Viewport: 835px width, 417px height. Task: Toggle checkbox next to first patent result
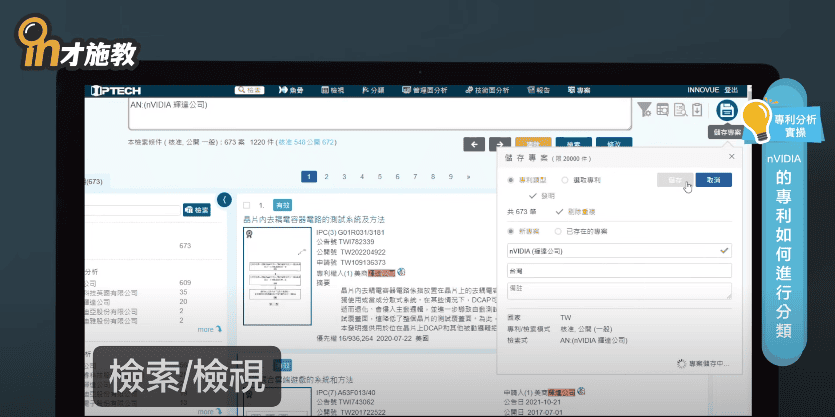249,203
